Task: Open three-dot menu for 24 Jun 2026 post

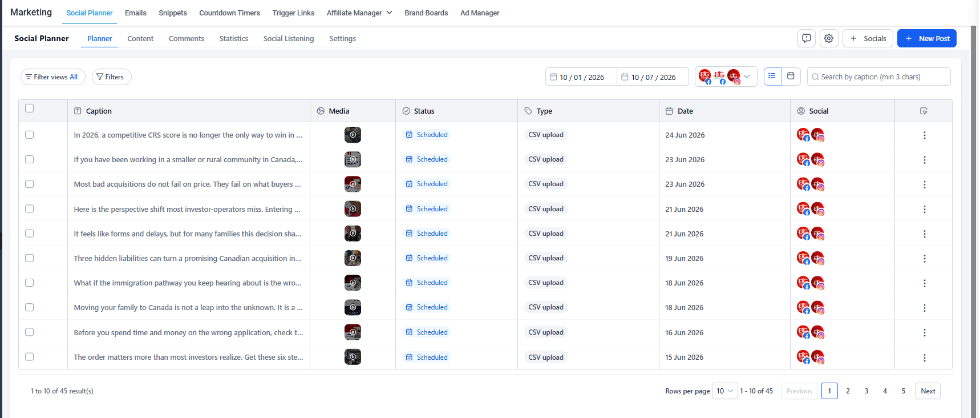Action: (x=924, y=135)
